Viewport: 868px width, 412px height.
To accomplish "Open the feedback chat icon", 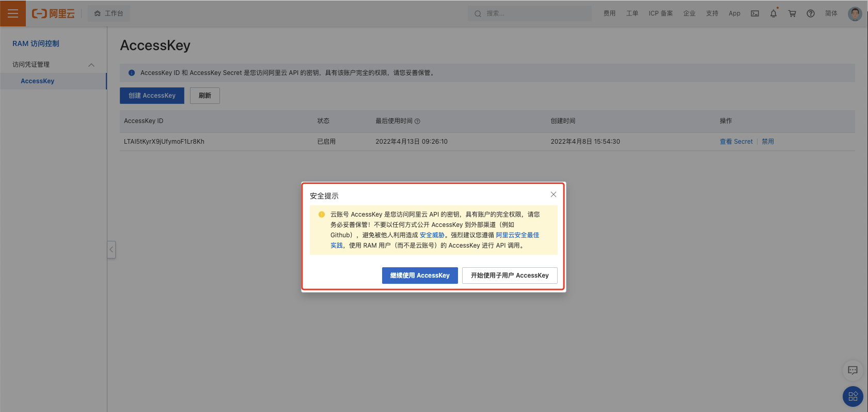I will coord(853,370).
